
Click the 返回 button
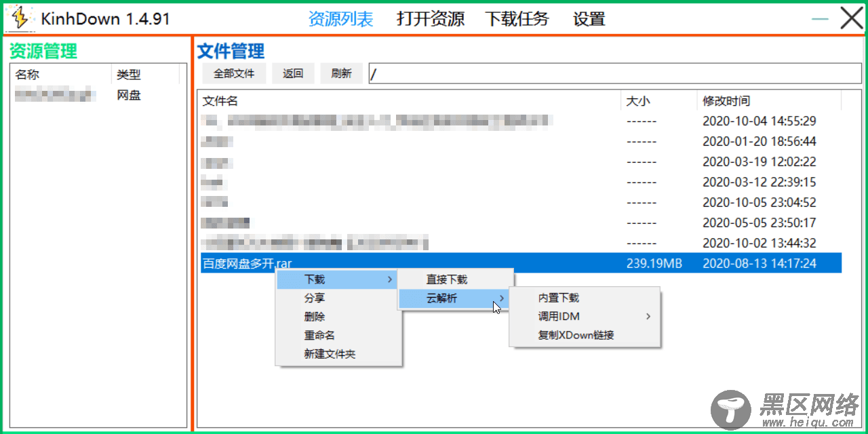(x=293, y=73)
